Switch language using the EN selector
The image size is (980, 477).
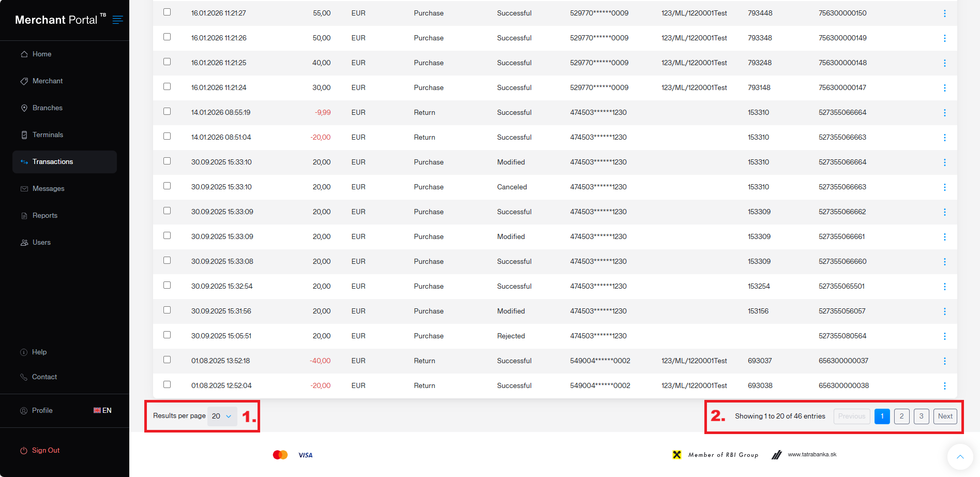102,410
